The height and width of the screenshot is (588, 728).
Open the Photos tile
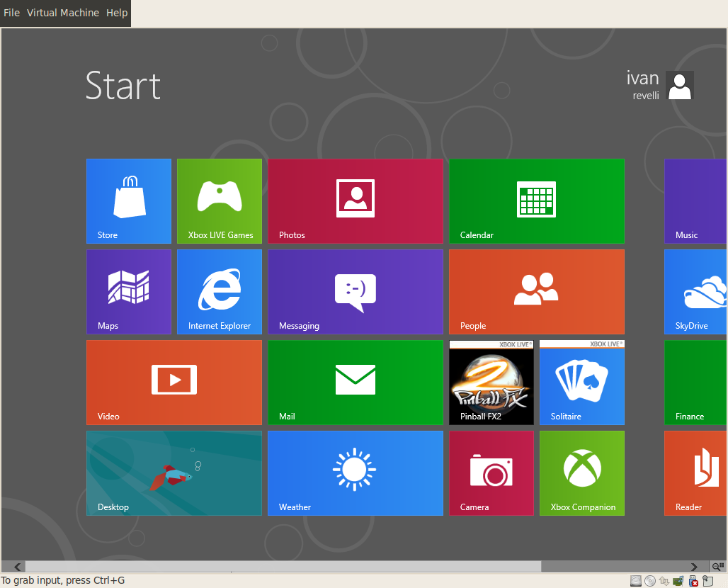[x=356, y=201]
